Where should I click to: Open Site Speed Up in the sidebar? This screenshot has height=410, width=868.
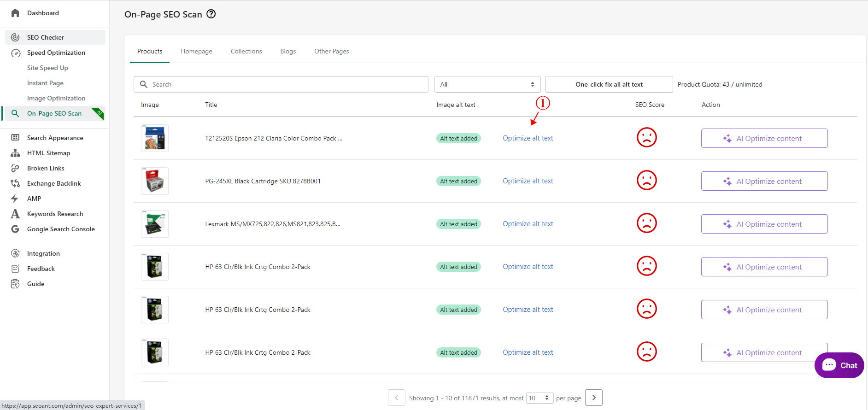tap(47, 68)
